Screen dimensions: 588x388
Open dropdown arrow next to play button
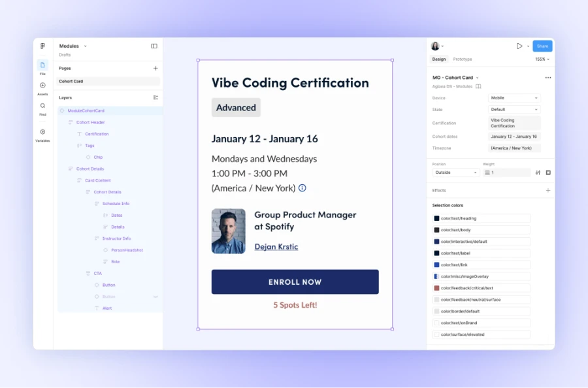click(528, 46)
